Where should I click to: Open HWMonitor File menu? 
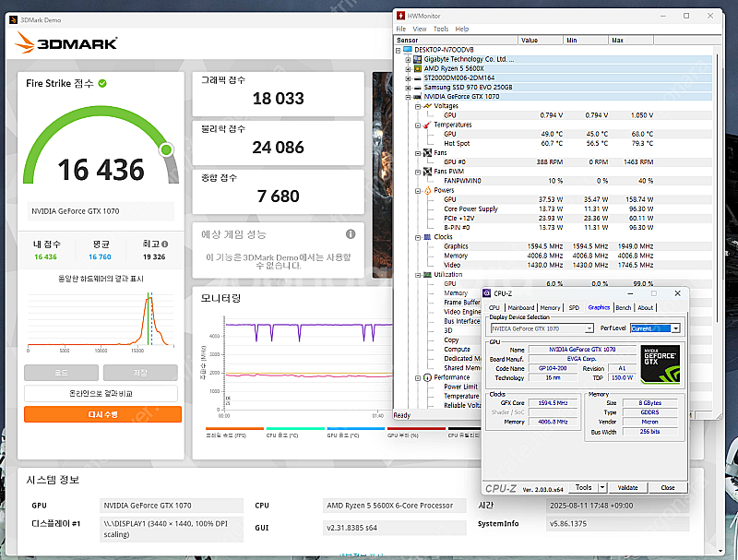tap(401, 29)
